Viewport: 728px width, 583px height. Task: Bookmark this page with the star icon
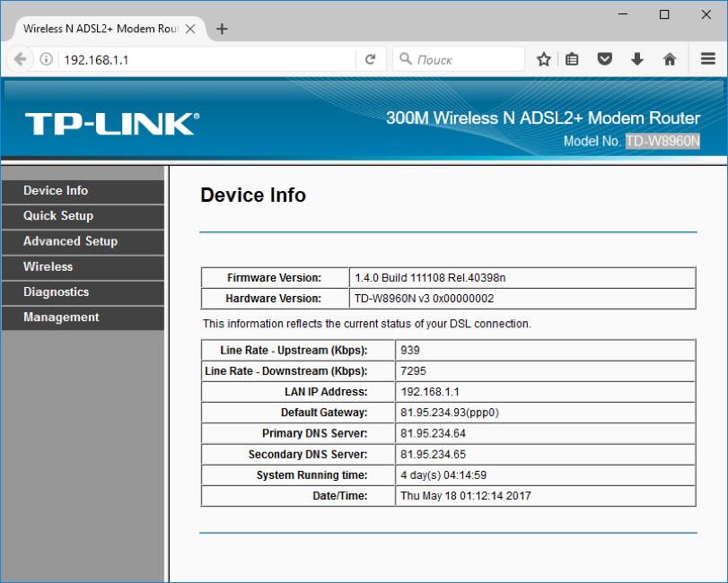pyautogui.click(x=544, y=59)
